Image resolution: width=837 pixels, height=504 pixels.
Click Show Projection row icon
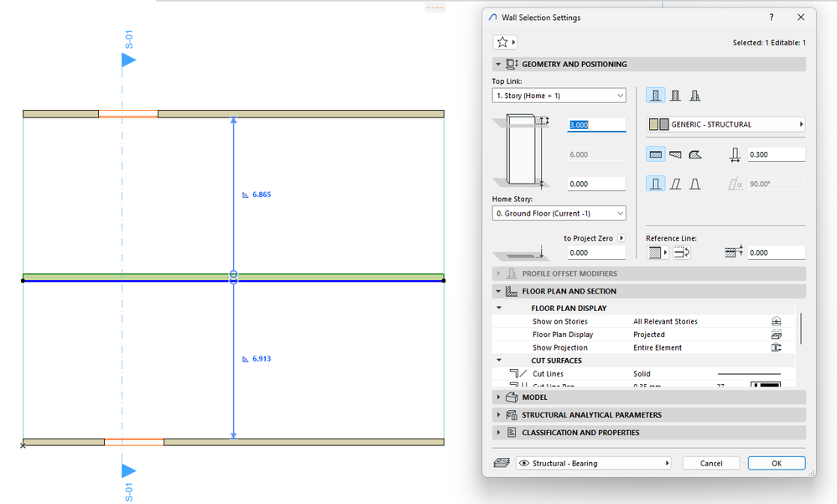[x=776, y=347]
